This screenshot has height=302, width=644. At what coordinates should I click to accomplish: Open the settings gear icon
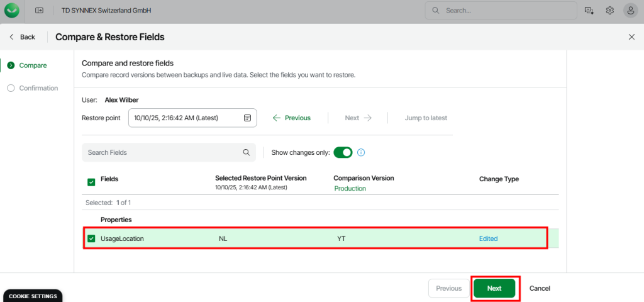[x=609, y=11]
